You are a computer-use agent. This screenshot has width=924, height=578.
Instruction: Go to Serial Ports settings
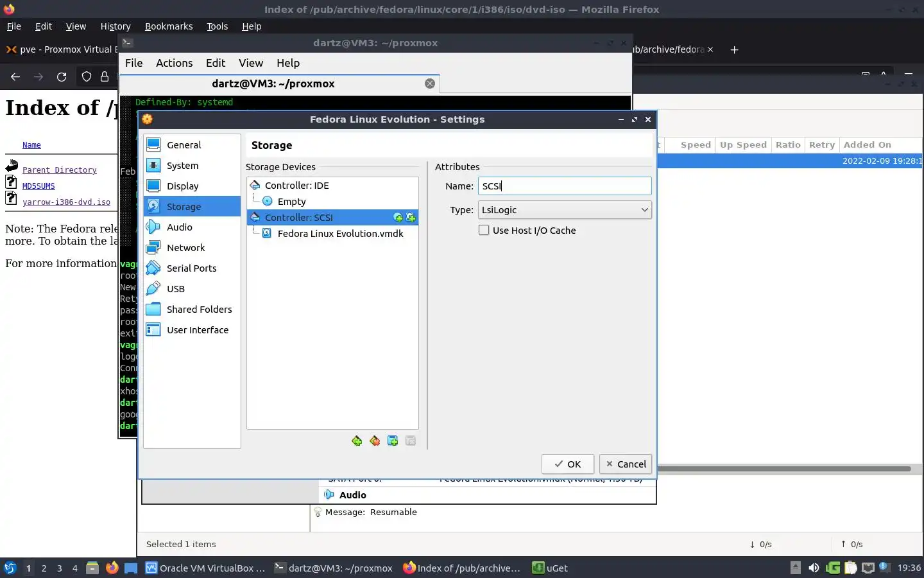(192, 268)
